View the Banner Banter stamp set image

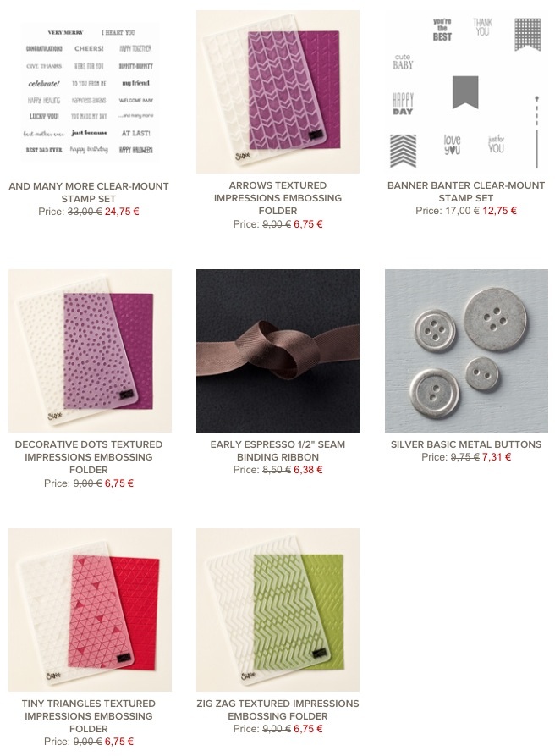click(x=466, y=91)
